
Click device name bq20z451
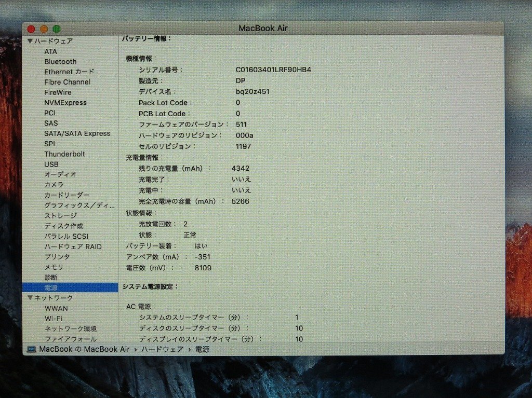pos(252,91)
